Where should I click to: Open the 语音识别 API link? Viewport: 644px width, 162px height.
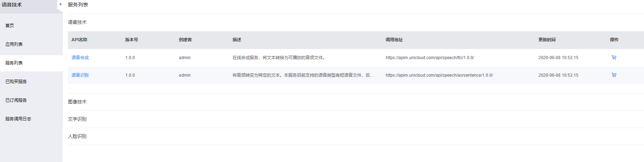(x=80, y=75)
